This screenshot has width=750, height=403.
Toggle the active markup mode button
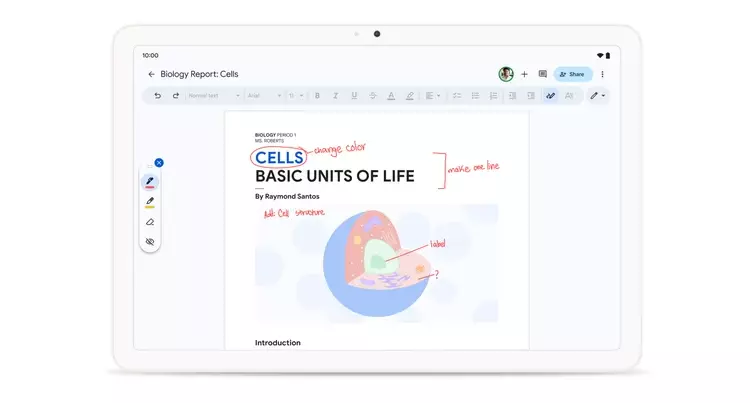(x=550, y=96)
